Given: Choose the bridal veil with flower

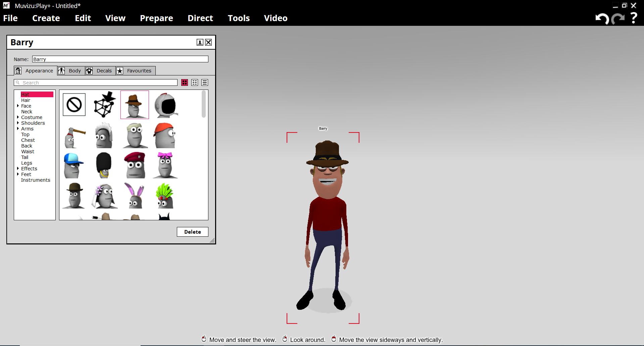Looking at the screenshot, I should (x=104, y=196).
